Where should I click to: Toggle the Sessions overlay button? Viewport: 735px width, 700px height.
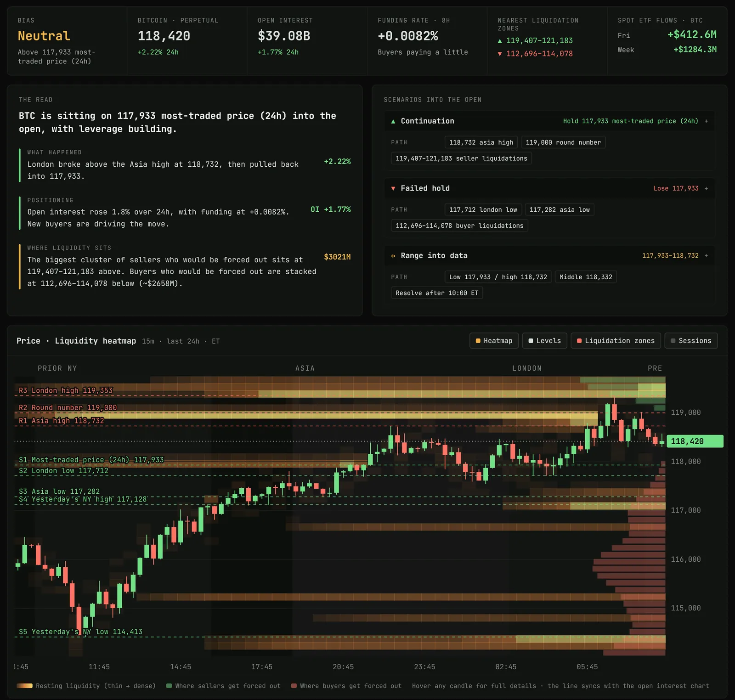[691, 341]
